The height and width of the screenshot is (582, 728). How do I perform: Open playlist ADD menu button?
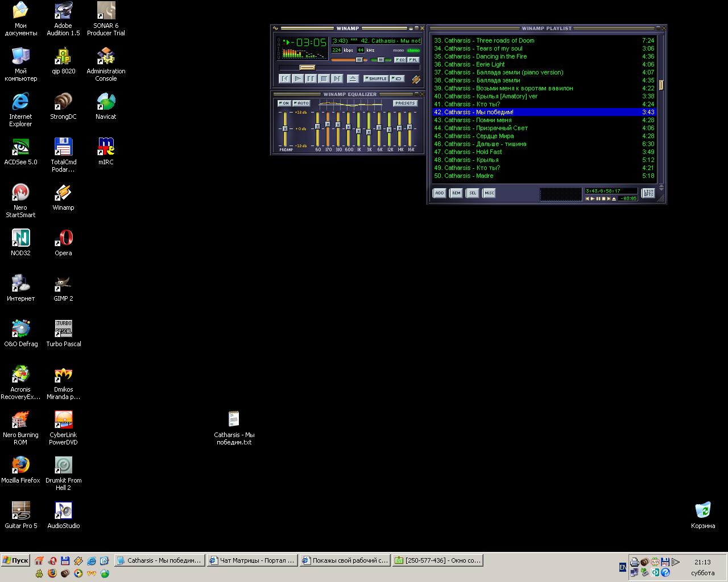pyautogui.click(x=440, y=193)
